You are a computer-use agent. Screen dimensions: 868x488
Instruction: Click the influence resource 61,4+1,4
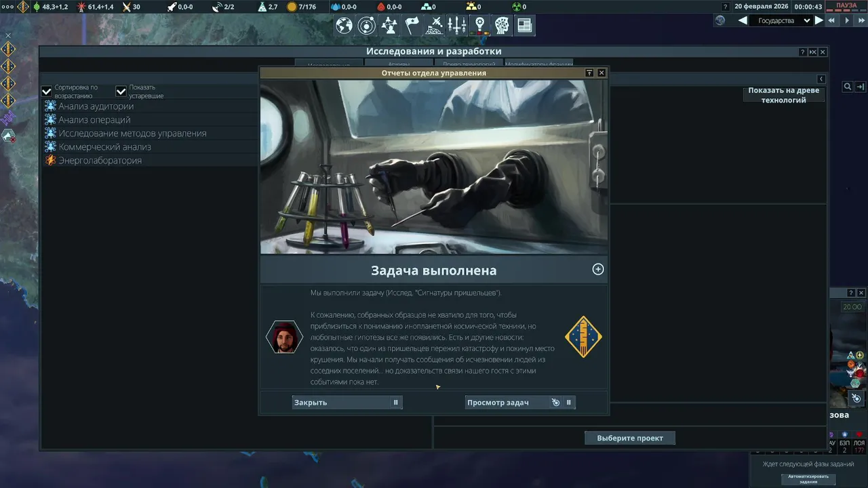[x=96, y=7]
